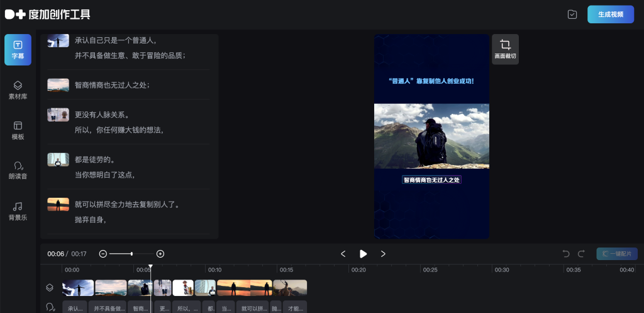The height and width of the screenshot is (313, 644).
Task: Open the 背景乐 background music panel
Action: pos(18,211)
